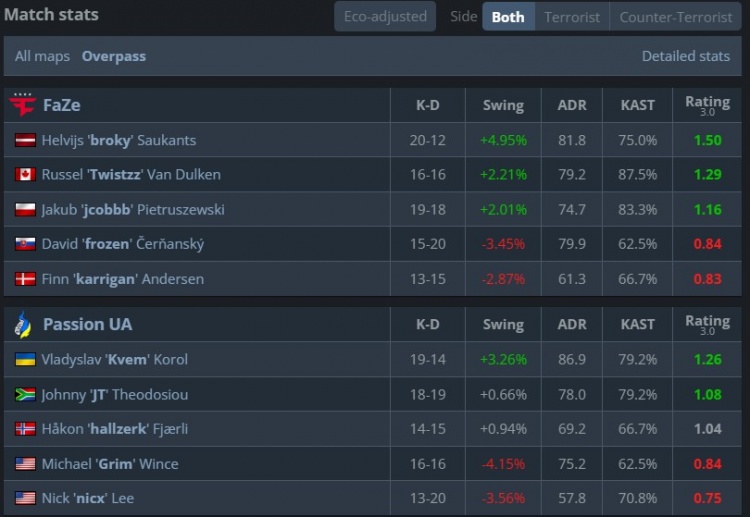750x517 pixels.
Task: Click the Latvian flag beside broky
Action: 25,141
